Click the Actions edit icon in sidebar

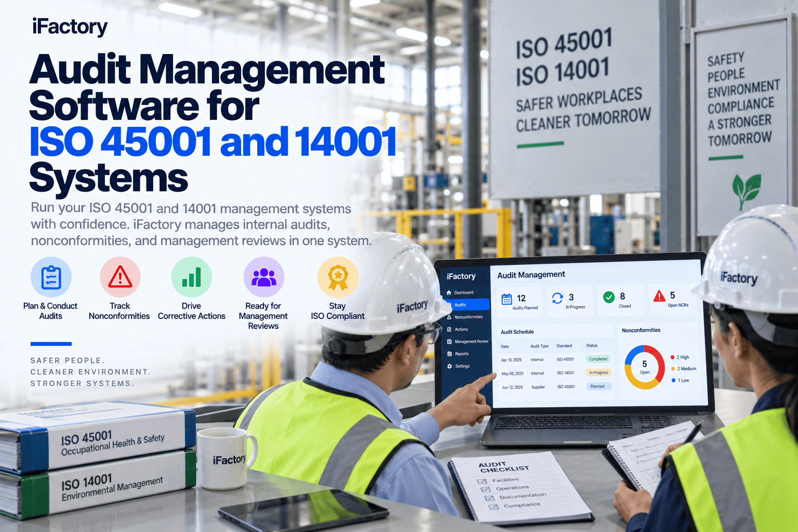tap(449, 329)
